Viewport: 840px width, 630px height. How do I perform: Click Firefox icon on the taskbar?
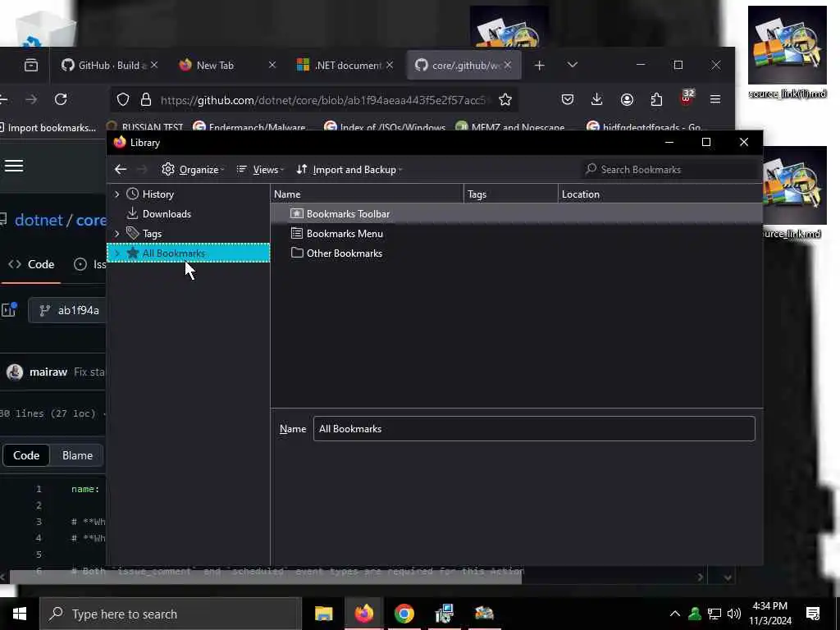[363, 614]
